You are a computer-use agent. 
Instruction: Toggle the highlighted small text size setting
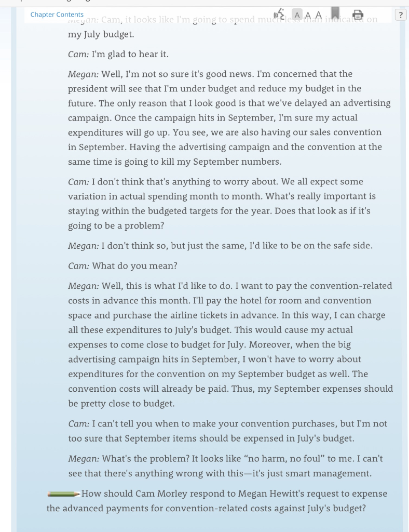[296, 15]
